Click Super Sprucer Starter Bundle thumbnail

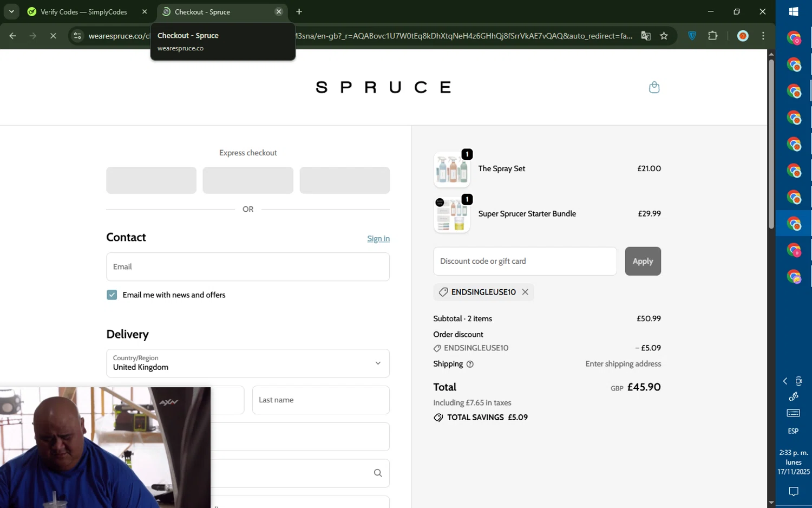point(451,215)
